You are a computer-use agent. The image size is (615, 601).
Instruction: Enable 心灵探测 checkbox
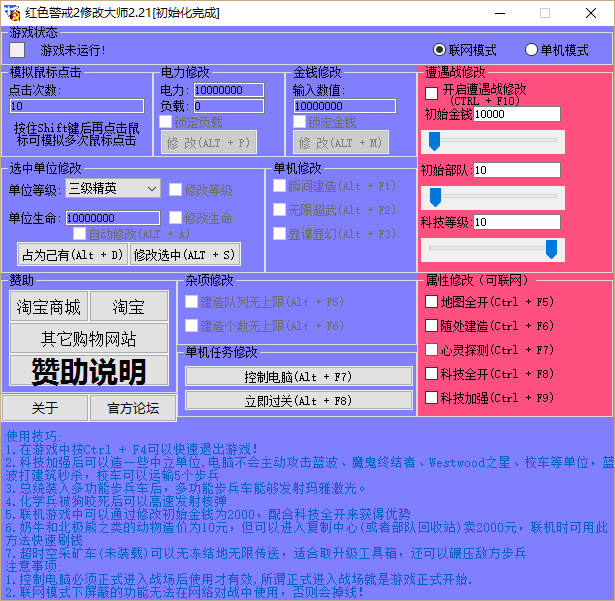tap(431, 350)
